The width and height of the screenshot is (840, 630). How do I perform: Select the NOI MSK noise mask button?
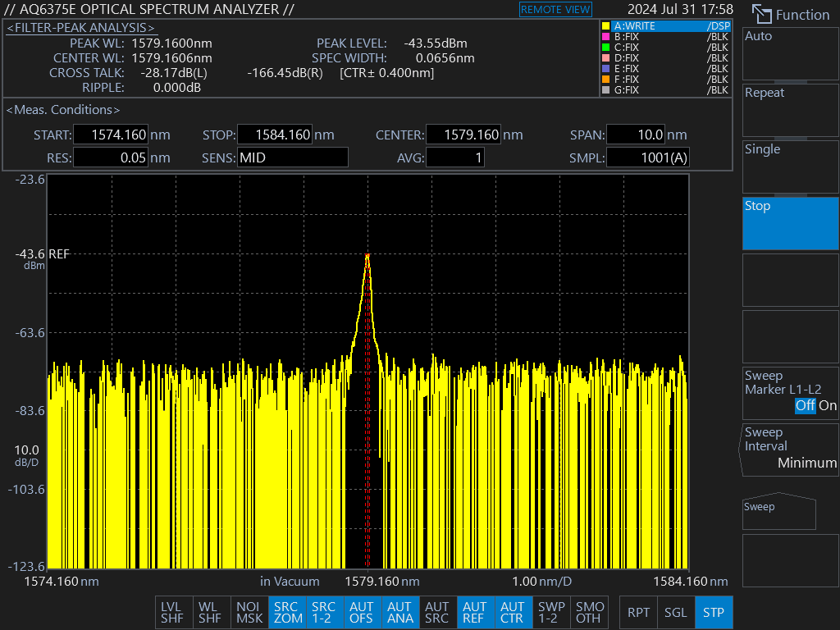(249, 612)
